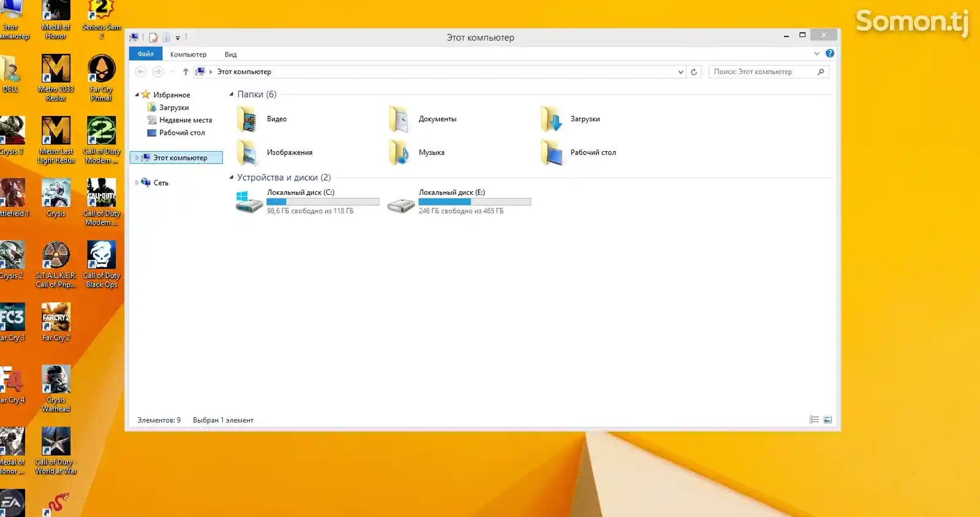
Task: Open the Музыка folder icon
Action: click(x=399, y=153)
